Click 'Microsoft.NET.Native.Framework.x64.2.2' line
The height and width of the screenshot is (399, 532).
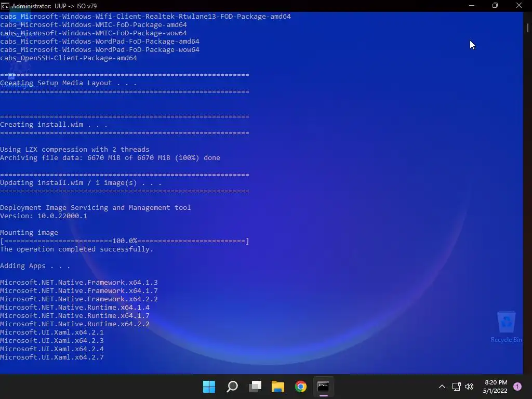(79, 299)
